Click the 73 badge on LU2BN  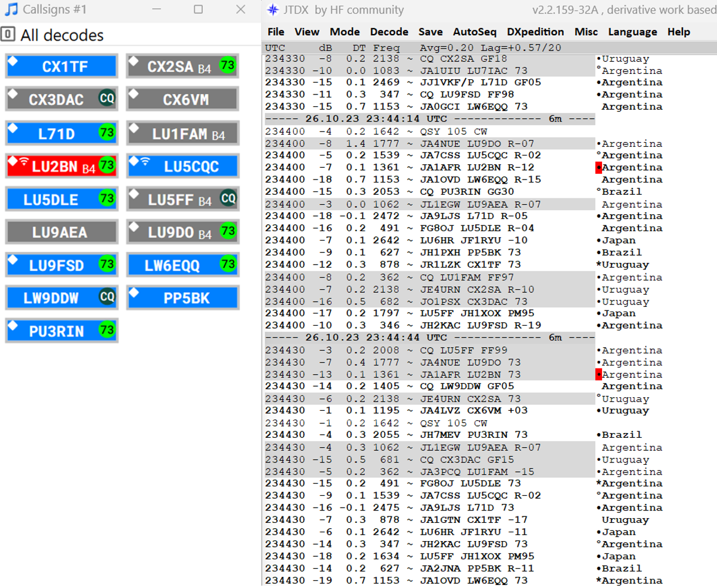(x=107, y=165)
